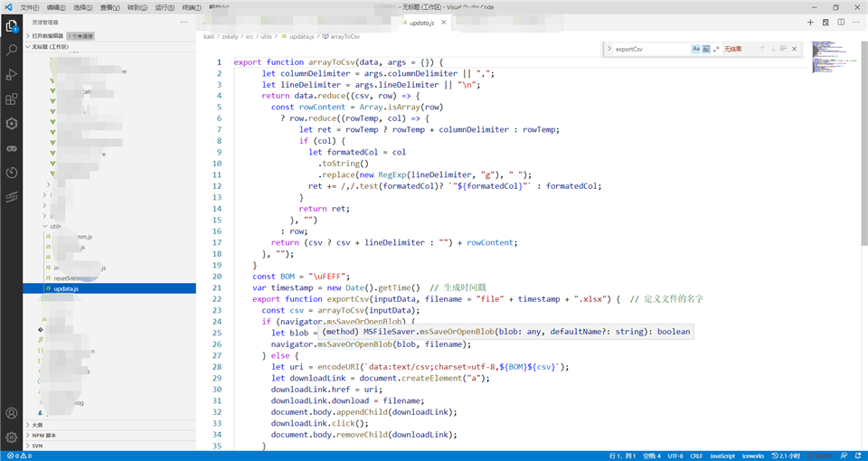
Task: Toggle Match Whole Word in find widget
Action: coord(706,49)
